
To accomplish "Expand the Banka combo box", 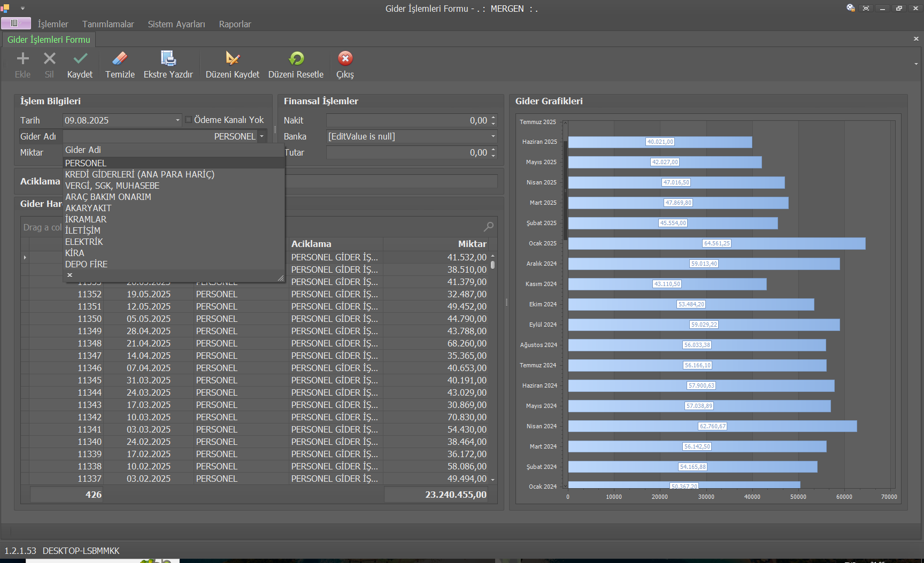I will (x=493, y=136).
